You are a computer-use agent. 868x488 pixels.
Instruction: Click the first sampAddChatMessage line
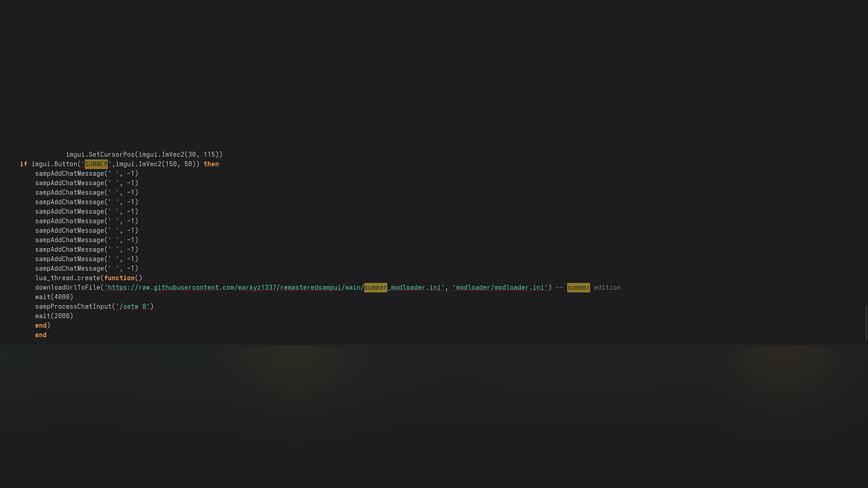coord(86,174)
